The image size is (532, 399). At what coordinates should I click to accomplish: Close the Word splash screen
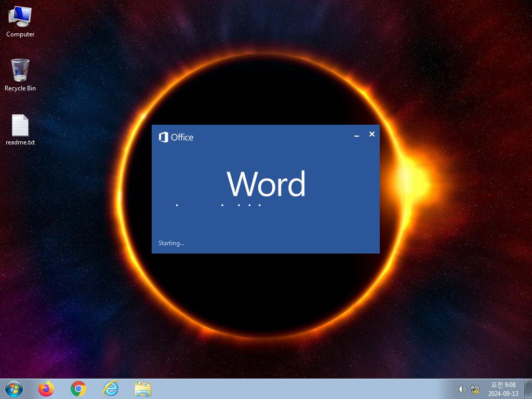(x=372, y=135)
